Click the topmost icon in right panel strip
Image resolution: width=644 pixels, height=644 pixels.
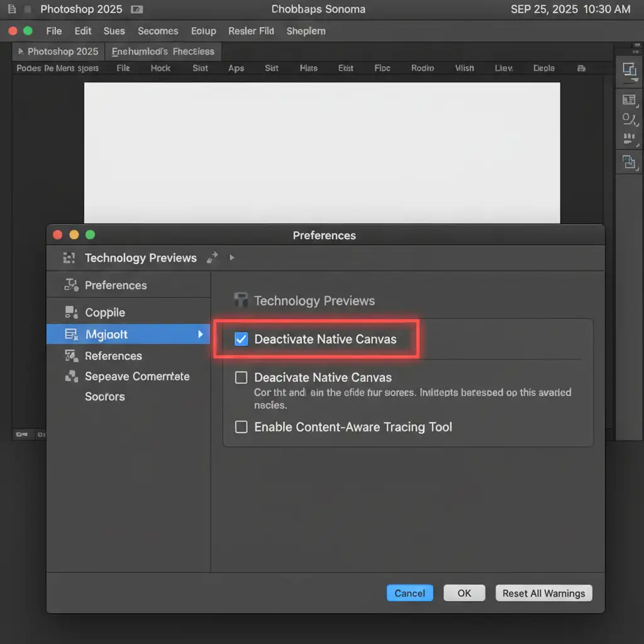click(x=629, y=70)
